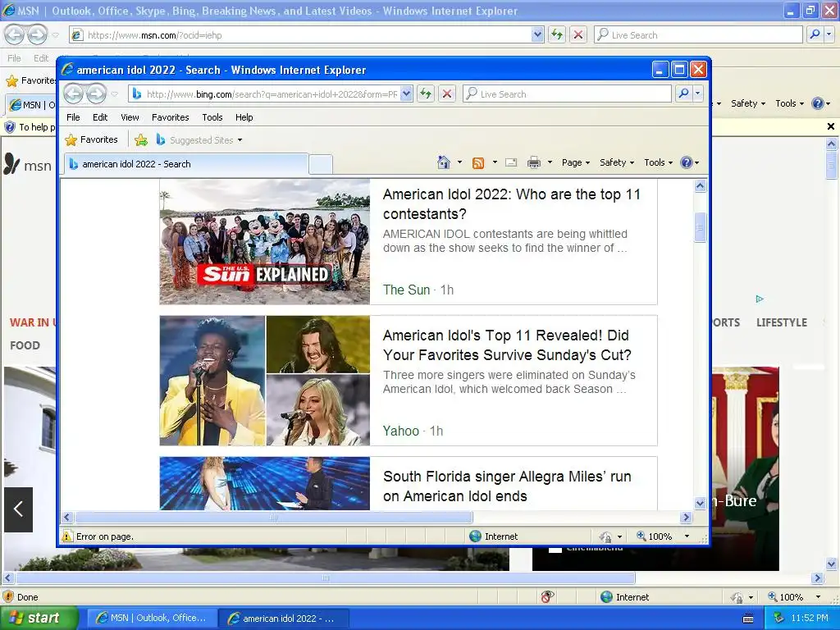840x630 pixels.
Task: Open the Tools menu in Bing menu bar
Action: click(212, 117)
